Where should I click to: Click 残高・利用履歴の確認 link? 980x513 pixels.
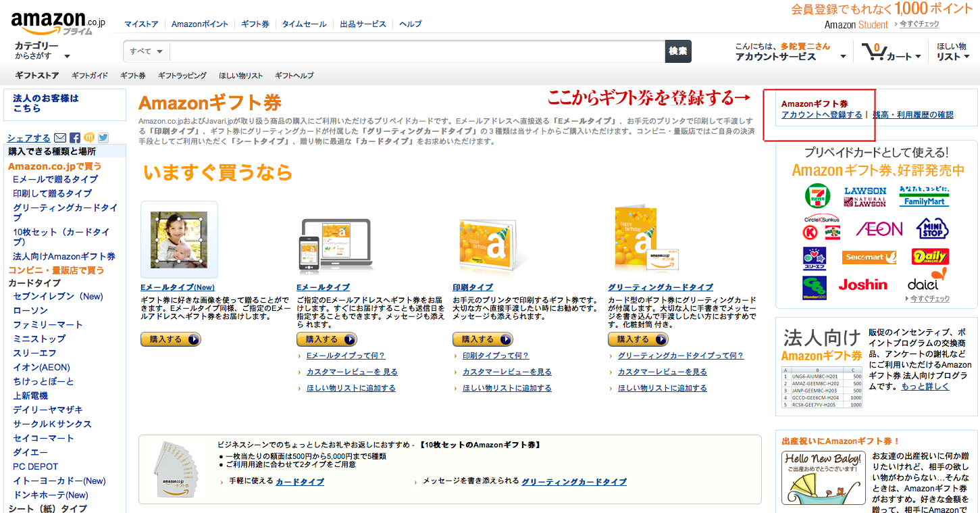(x=913, y=115)
